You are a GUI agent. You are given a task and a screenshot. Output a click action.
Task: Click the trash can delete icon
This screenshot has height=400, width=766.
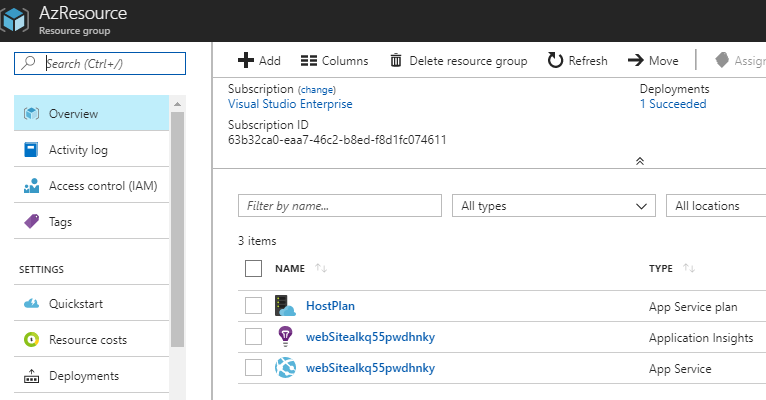coord(396,60)
